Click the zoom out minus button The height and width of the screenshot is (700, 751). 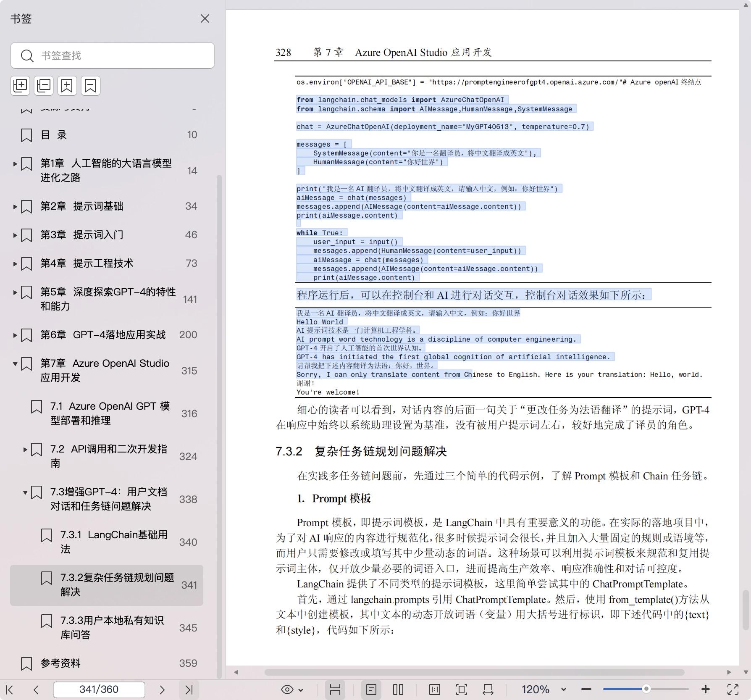pyautogui.click(x=586, y=689)
